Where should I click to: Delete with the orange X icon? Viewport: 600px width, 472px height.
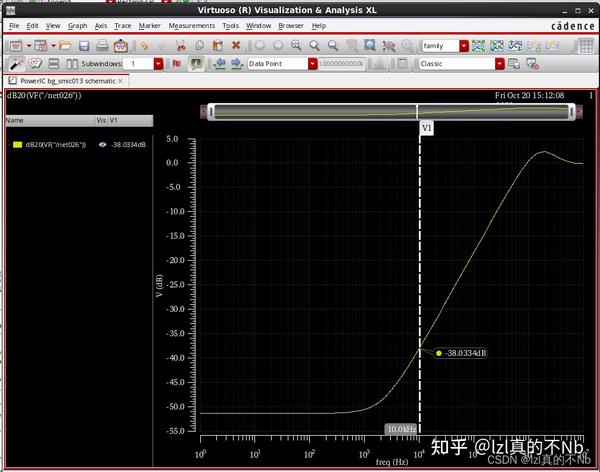pos(236,45)
